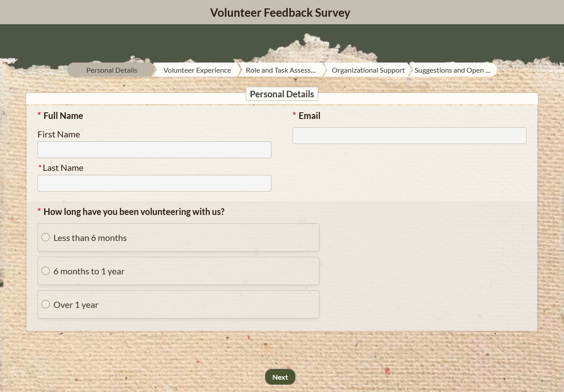Screen dimensions: 564x392
Task: Choose '6 months to 1 year' option
Action: click(45, 270)
